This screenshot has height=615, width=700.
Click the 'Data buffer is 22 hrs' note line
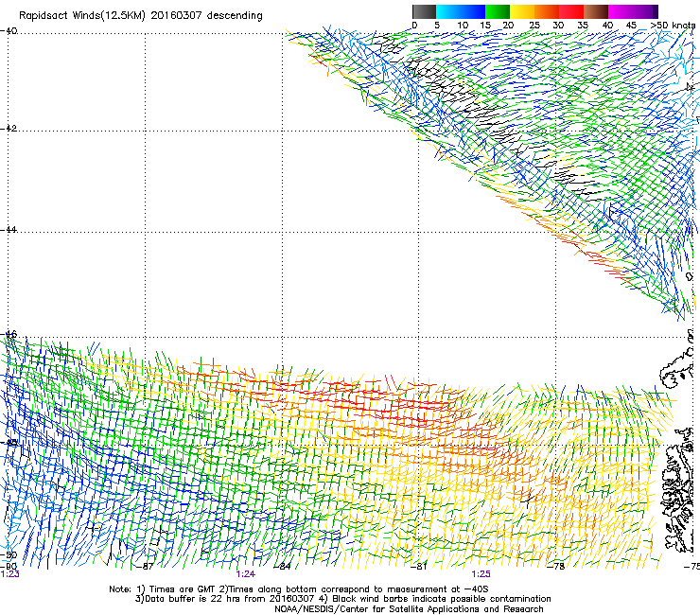(342, 599)
